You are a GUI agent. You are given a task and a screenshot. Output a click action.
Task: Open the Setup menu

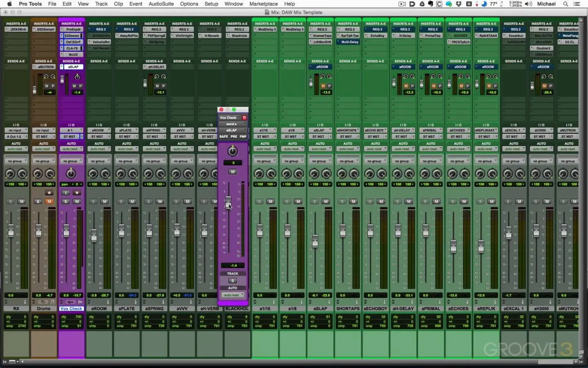tap(211, 4)
